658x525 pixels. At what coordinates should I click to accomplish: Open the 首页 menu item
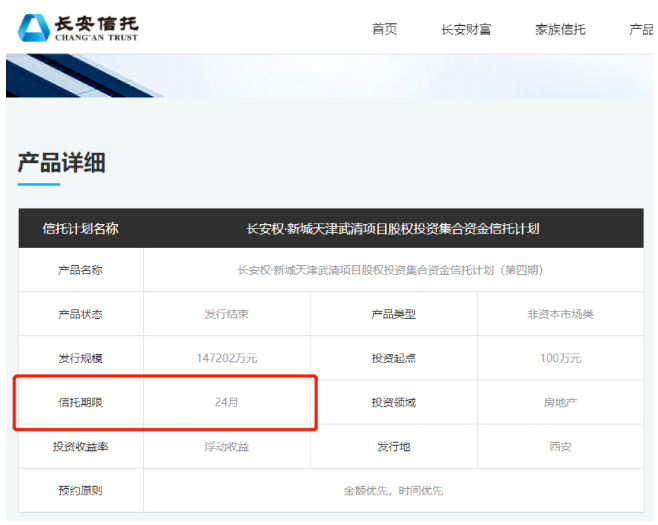[x=384, y=29]
